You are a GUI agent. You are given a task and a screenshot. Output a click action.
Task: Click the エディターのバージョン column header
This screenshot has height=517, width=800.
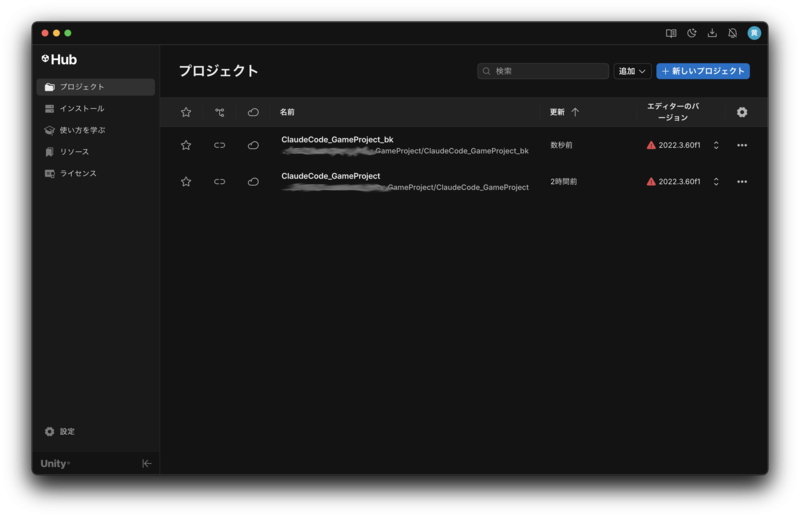(673, 112)
